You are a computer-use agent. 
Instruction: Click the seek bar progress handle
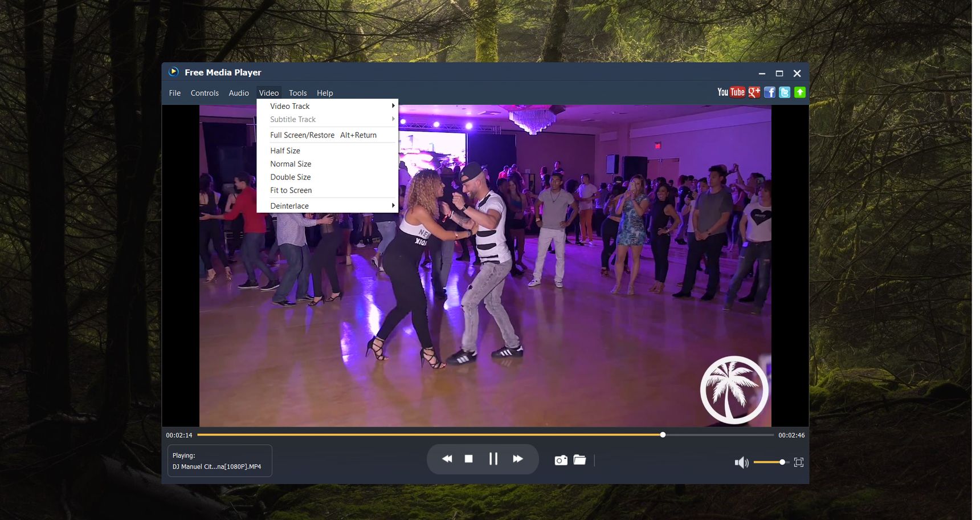pyautogui.click(x=663, y=435)
